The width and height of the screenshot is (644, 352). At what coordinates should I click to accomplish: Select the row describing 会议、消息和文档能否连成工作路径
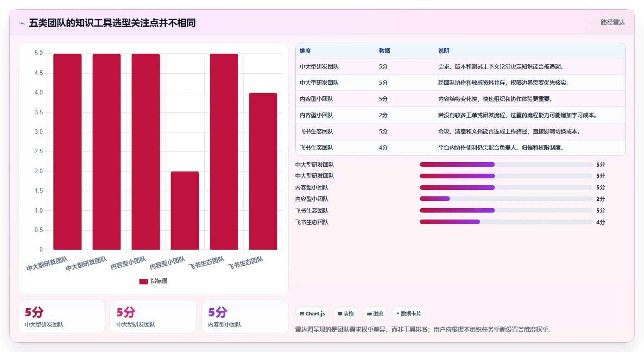click(x=460, y=132)
